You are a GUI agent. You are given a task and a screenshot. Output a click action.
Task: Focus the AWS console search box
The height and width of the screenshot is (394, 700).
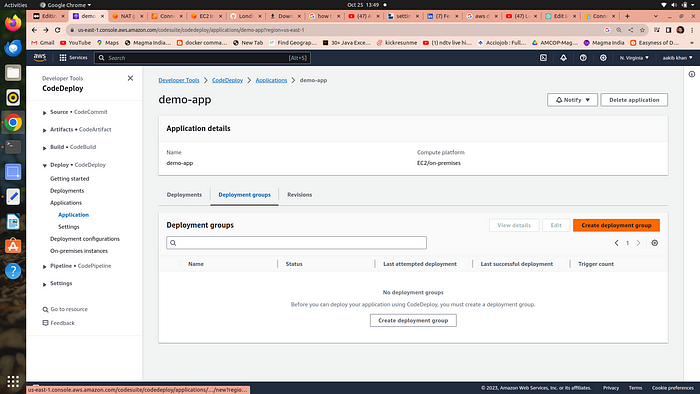(203, 58)
